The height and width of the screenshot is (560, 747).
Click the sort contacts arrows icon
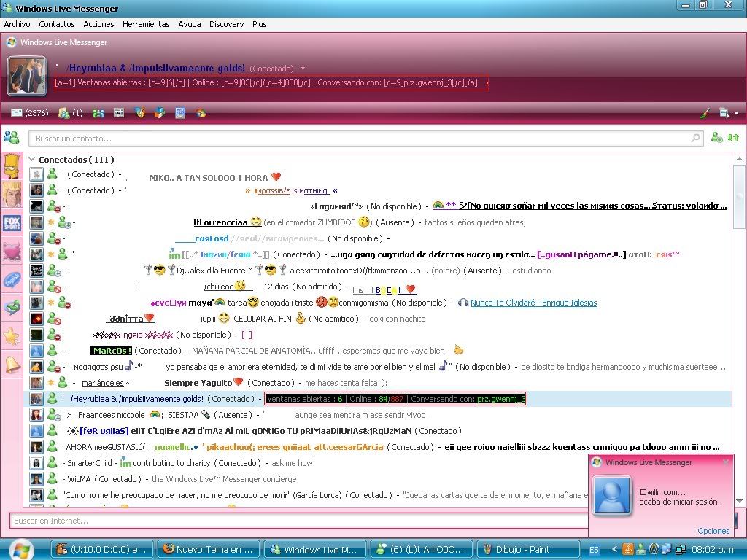pyautogui.click(x=732, y=138)
